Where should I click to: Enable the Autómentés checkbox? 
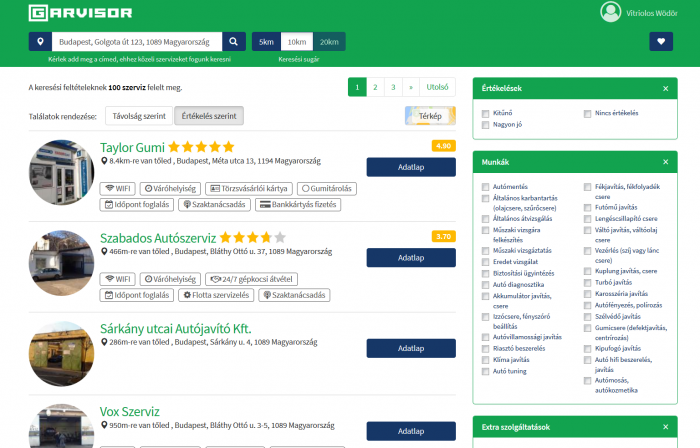pos(485,187)
